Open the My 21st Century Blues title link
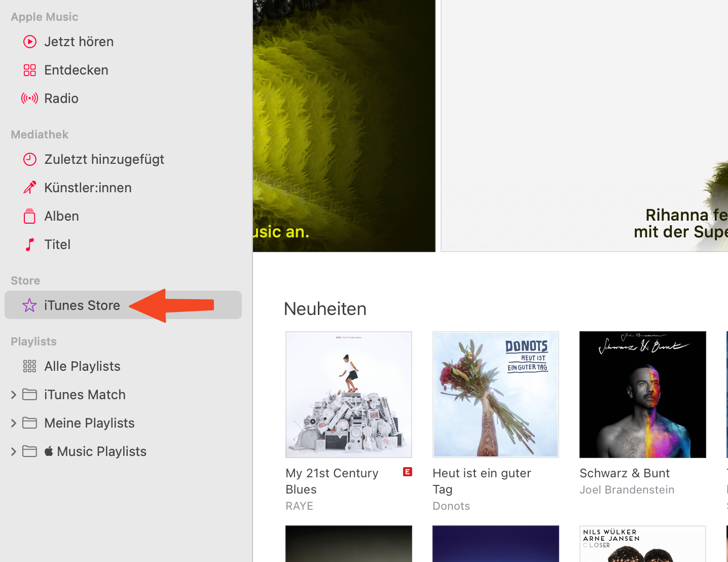Viewport: 728px width, 562px height. coord(332,481)
